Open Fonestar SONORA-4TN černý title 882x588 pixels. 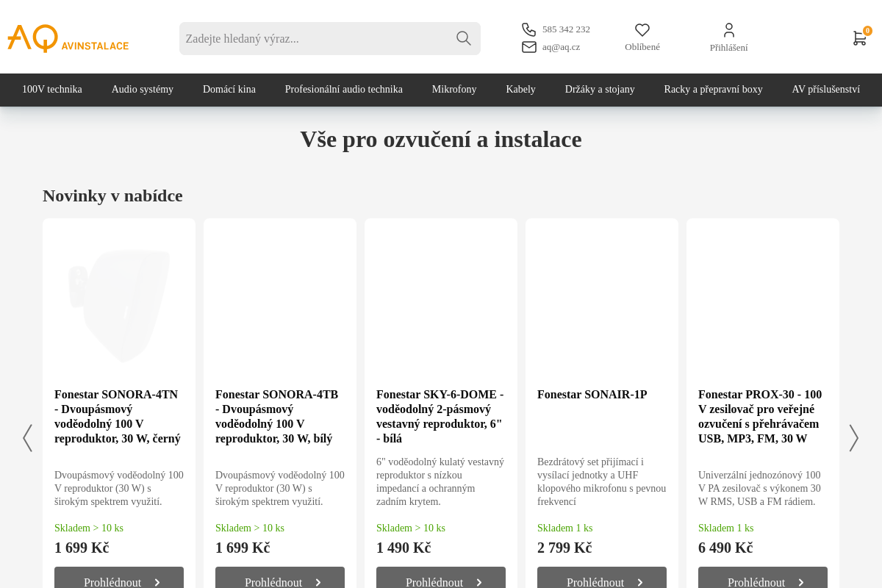click(119, 417)
